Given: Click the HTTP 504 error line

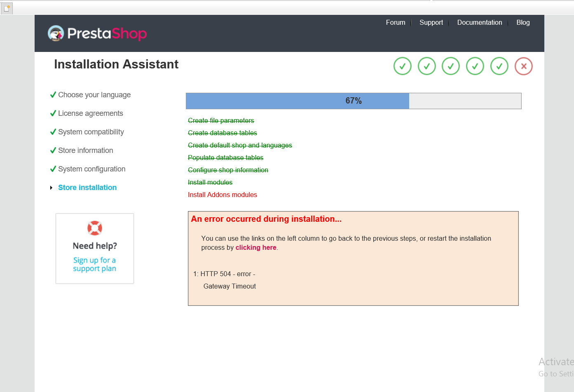Looking at the screenshot, I should 224,274.
